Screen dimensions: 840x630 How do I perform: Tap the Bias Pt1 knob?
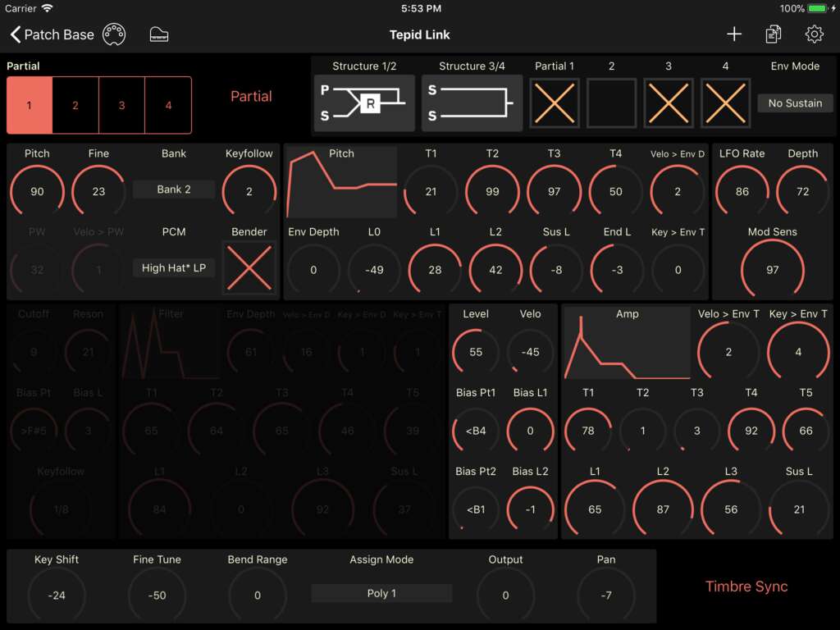point(476,431)
